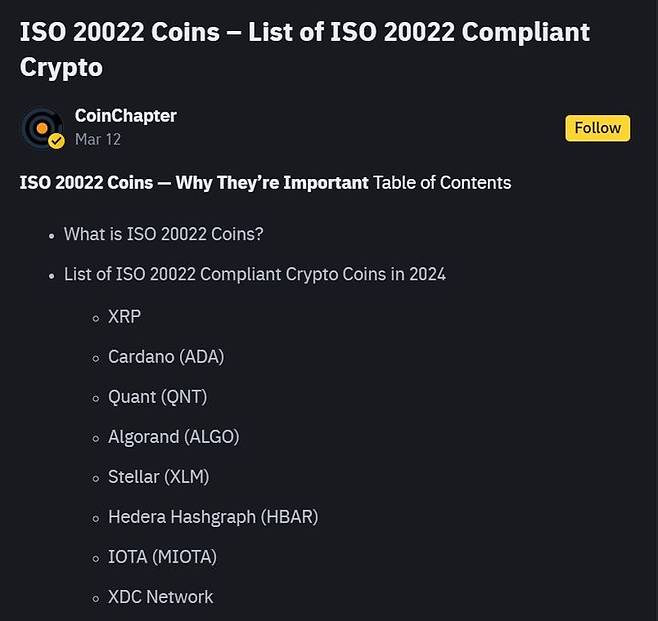This screenshot has height=621, width=658.
Task: Click the Stellar (XLM) list item
Action: pos(158,476)
